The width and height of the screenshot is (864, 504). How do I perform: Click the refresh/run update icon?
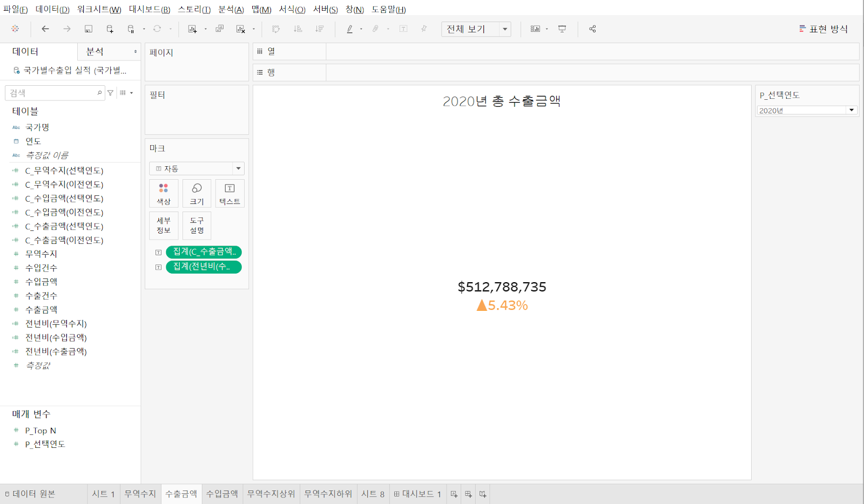[157, 29]
